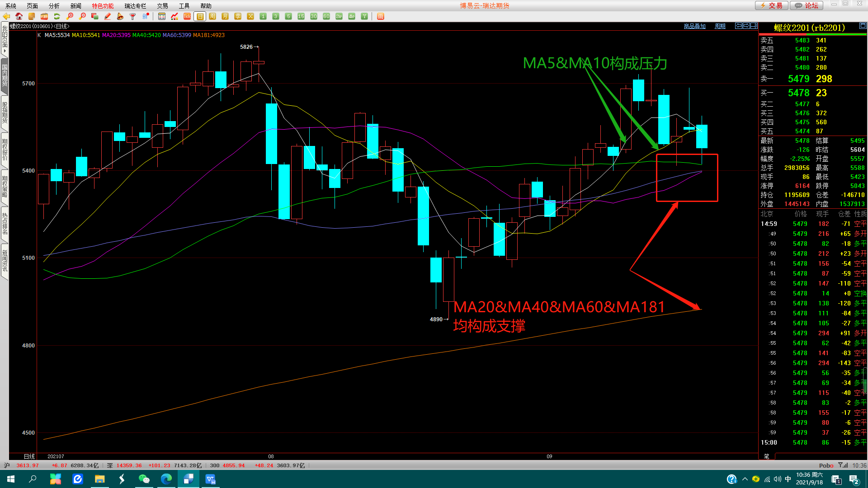Click the 交易 trade button

772,5
